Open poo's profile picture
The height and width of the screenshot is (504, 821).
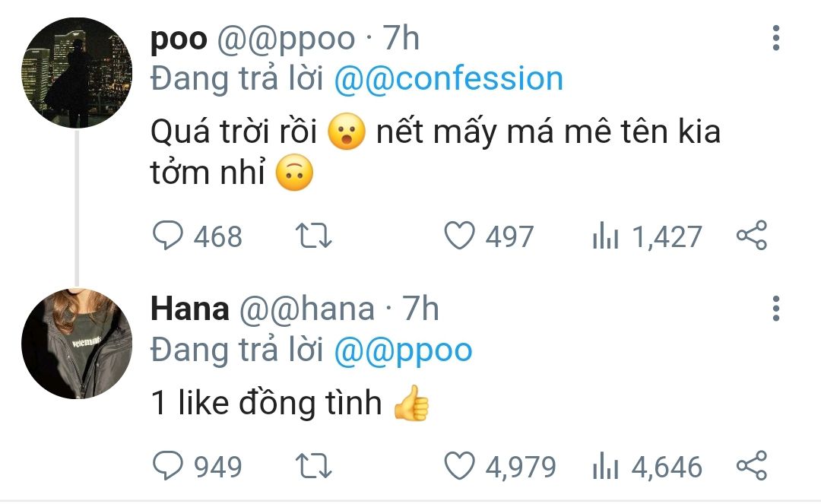point(77,73)
